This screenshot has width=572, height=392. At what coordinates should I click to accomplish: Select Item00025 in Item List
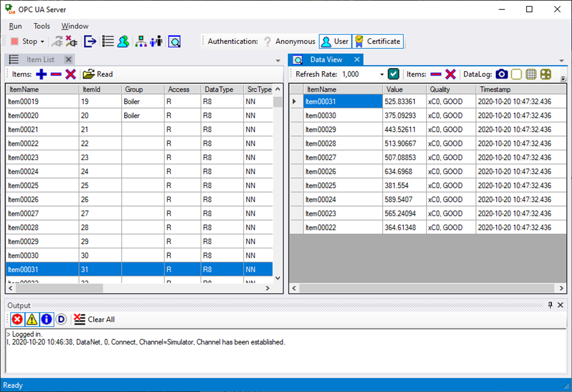tap(42, 185)
